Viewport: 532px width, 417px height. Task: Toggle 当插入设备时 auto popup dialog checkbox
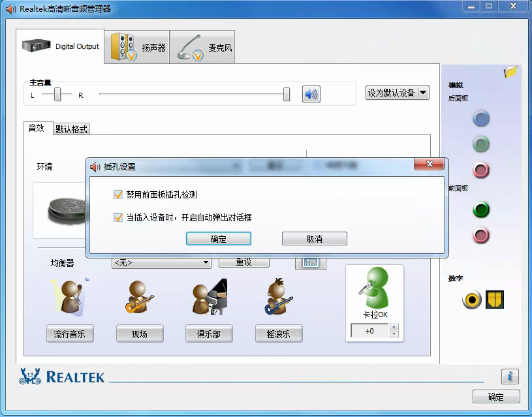(118, 217)
